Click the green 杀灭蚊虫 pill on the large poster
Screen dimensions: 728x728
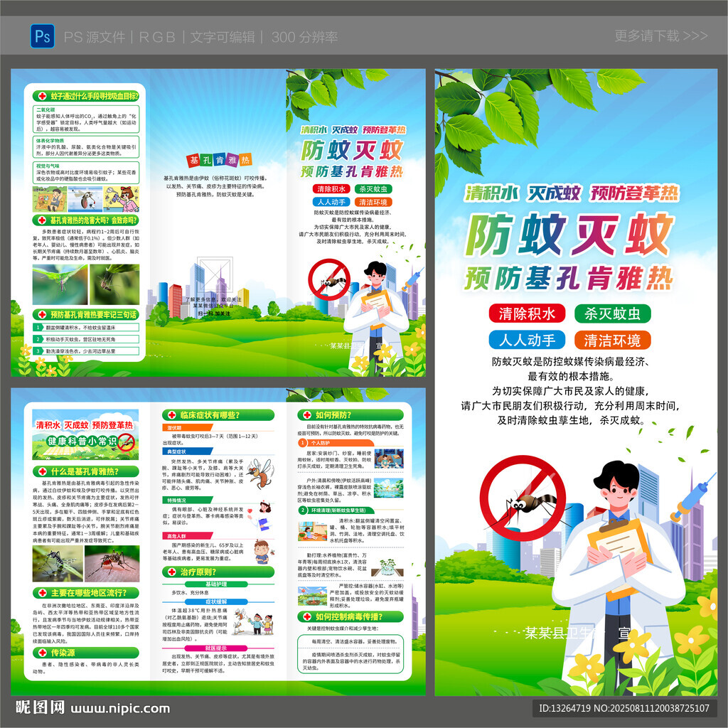pyautogui.click(x=612, y=314)
